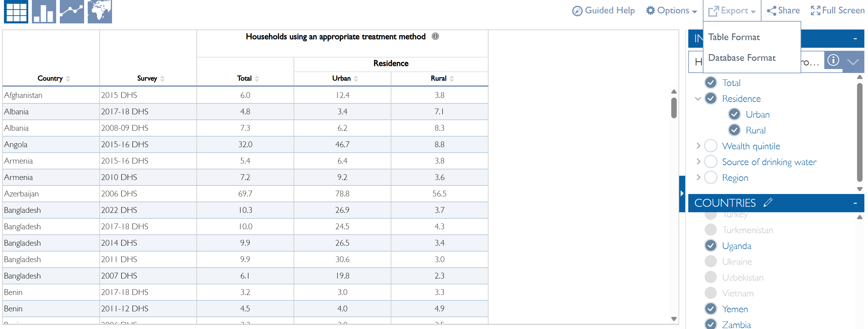The image size is (868, 329).
Task: Collapse the side panel with arrow tab
Action: click(682, 193)
